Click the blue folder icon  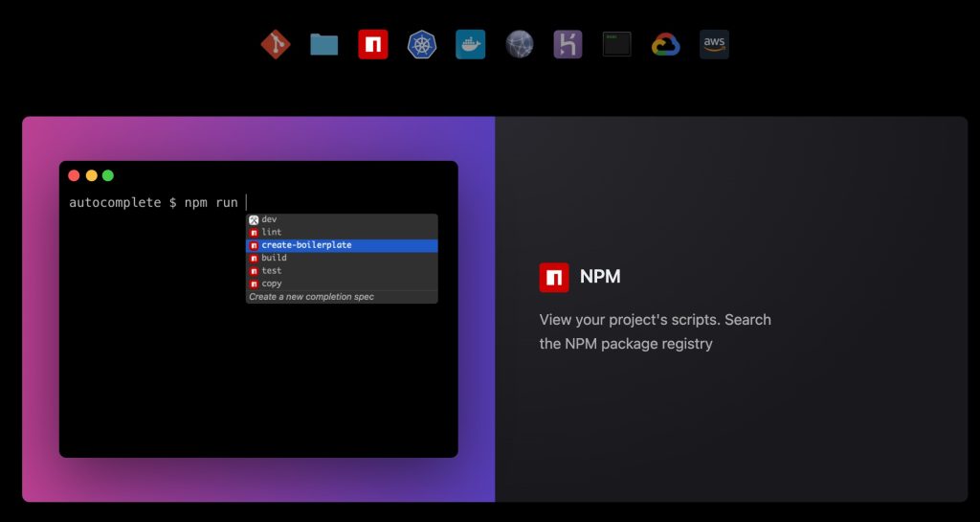click(x=323, y=44)
